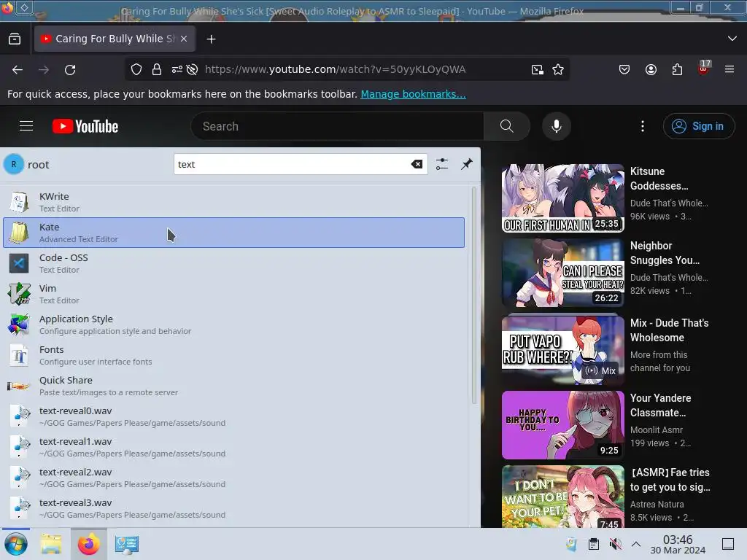Sign in to YouTube

coord(698,126)
